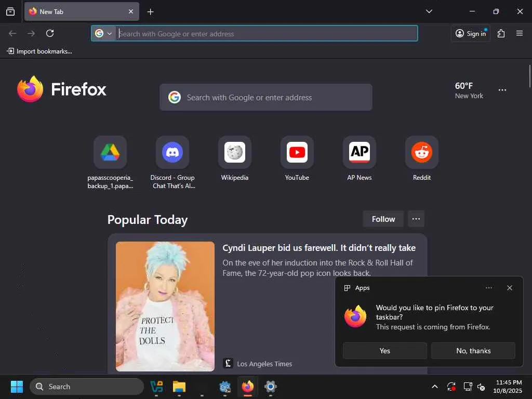Image resolution: width=532 pixels, height=399 pixels.
Task: Click Import bookmarks link
Action: point(39,51)
